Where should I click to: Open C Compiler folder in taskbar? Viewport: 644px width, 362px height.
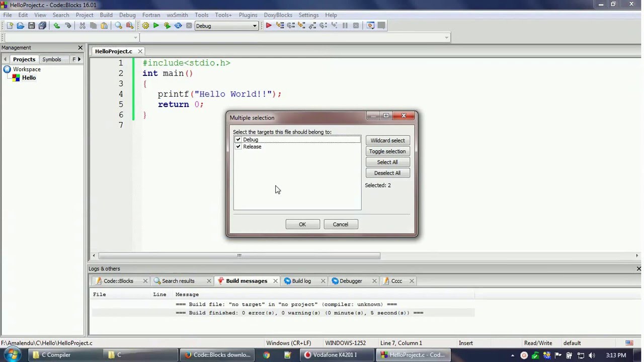tap(64, 355)
